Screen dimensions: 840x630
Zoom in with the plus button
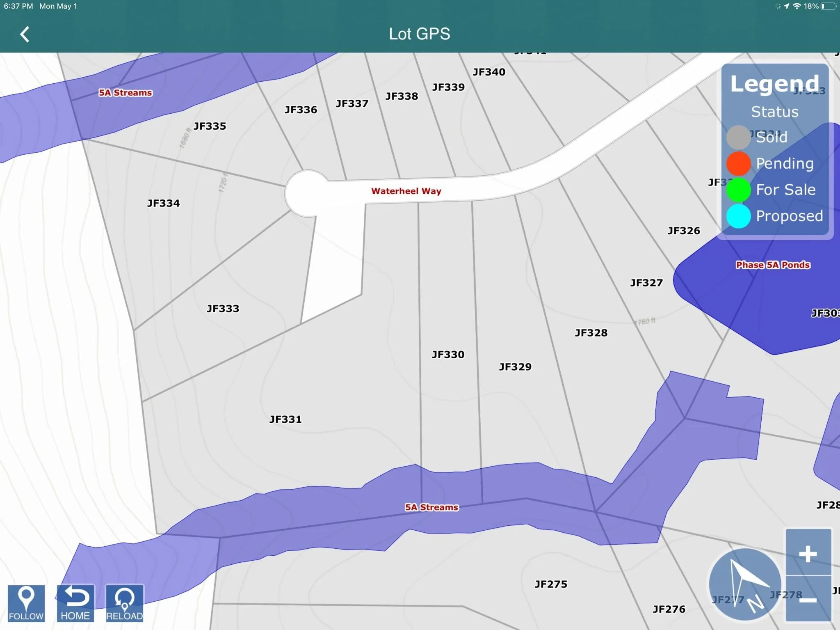[808, 553]
